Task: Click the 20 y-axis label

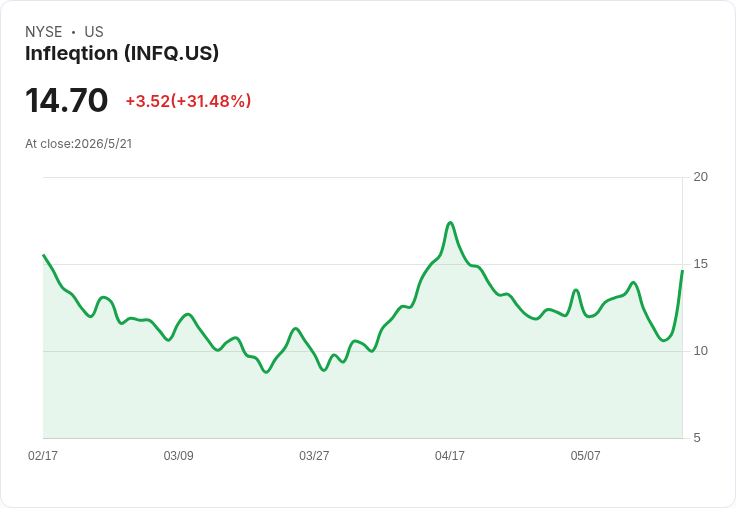Action: click(x=700, y=177)
